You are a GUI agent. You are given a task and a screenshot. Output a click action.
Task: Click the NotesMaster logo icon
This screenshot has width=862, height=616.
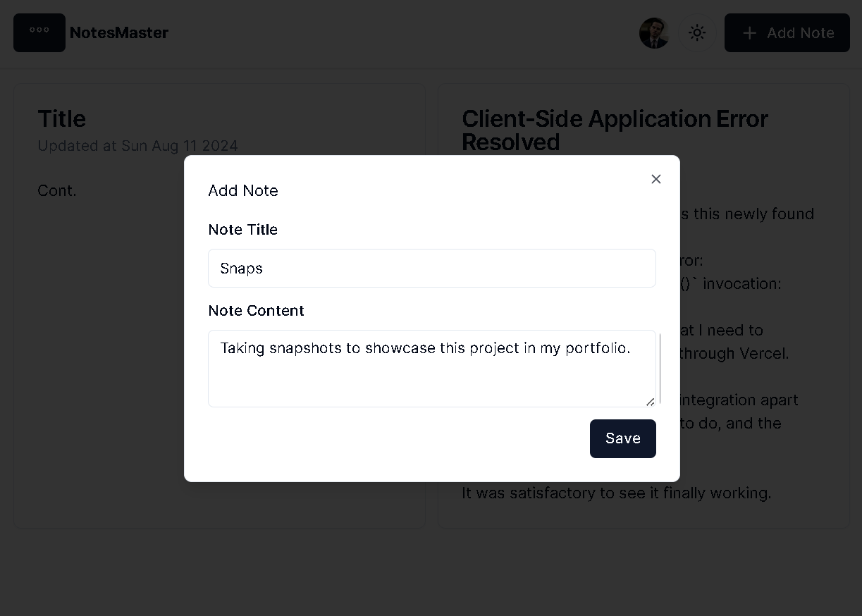click(39, 32)
